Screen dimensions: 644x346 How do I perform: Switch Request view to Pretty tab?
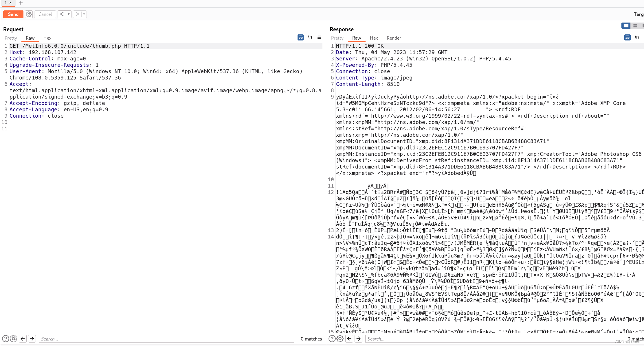coord(11,38)
